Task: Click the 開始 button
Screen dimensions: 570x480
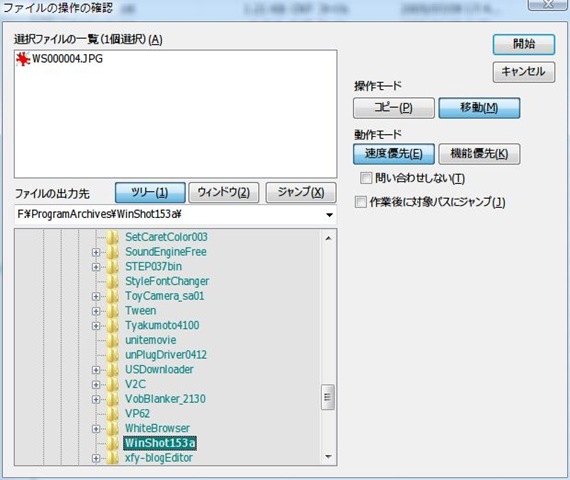Action: point(524,44)
